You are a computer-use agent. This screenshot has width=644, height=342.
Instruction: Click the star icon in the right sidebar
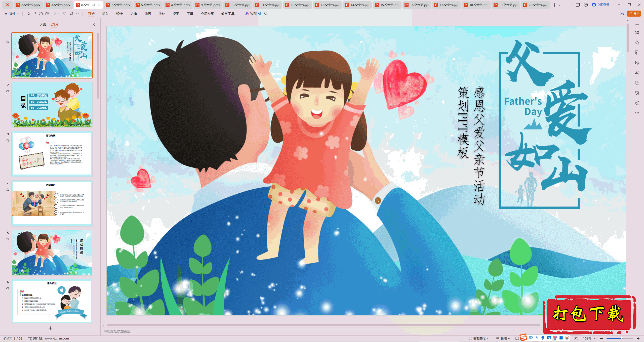(637, 42)
